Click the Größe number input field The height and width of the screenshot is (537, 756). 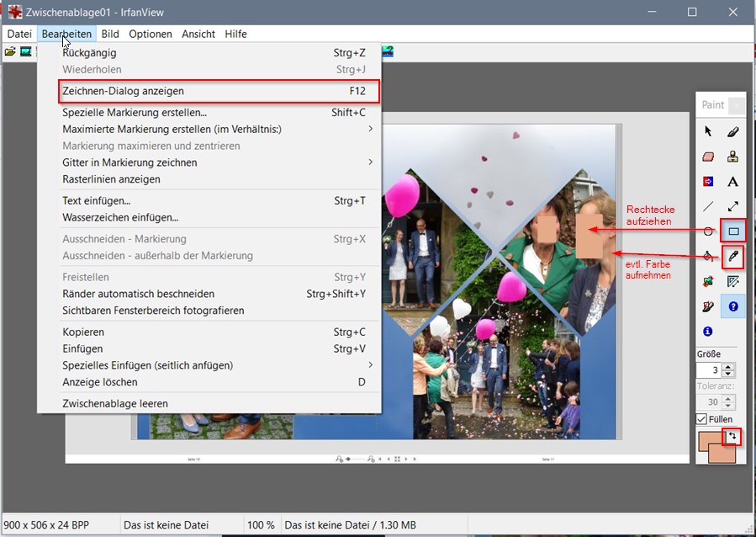pyautogui.click(x=709, y=370)
